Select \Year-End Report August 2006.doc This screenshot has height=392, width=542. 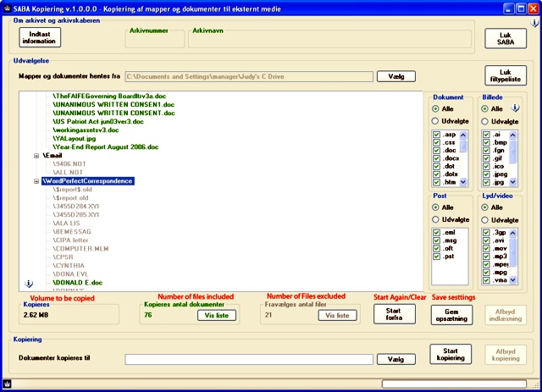point(105,147)
